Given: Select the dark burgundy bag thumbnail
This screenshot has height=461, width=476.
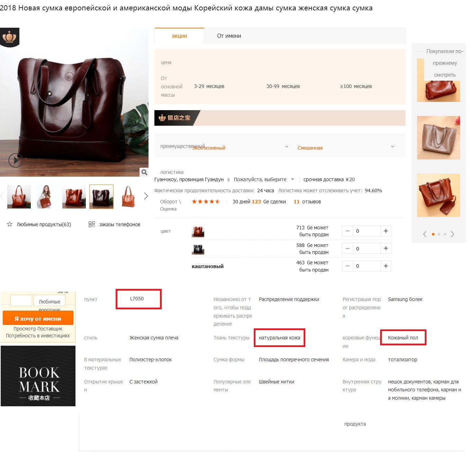Looking at the screenshot, I should pyautogui.click(x=101, y=197).
